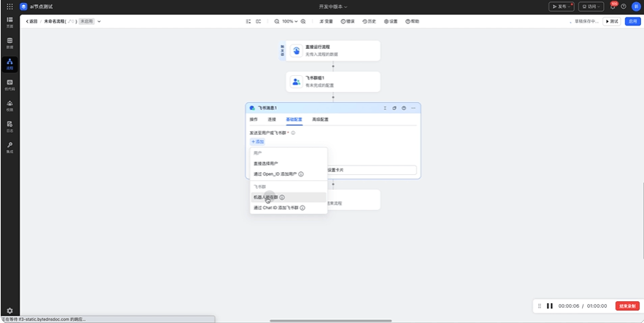Choose 直接选择用户 from the menu
The height and width of the screenshot is (323, 644).
288,163
